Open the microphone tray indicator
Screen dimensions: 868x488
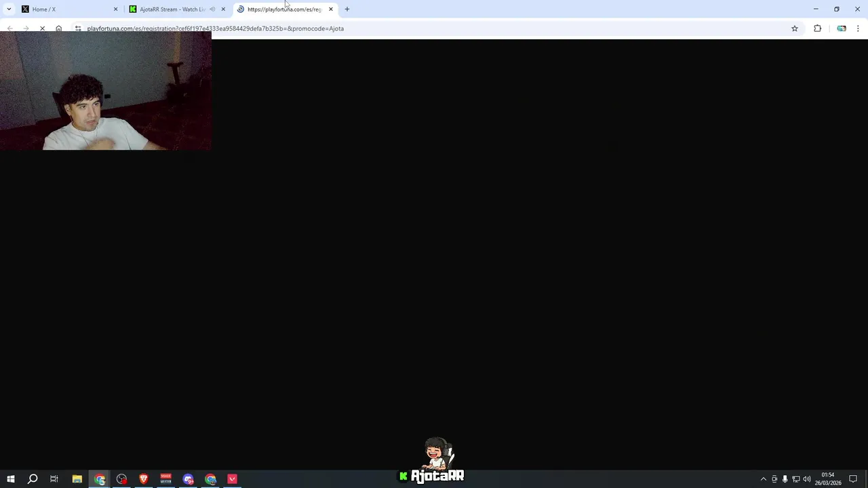click(x=785, y=479)
